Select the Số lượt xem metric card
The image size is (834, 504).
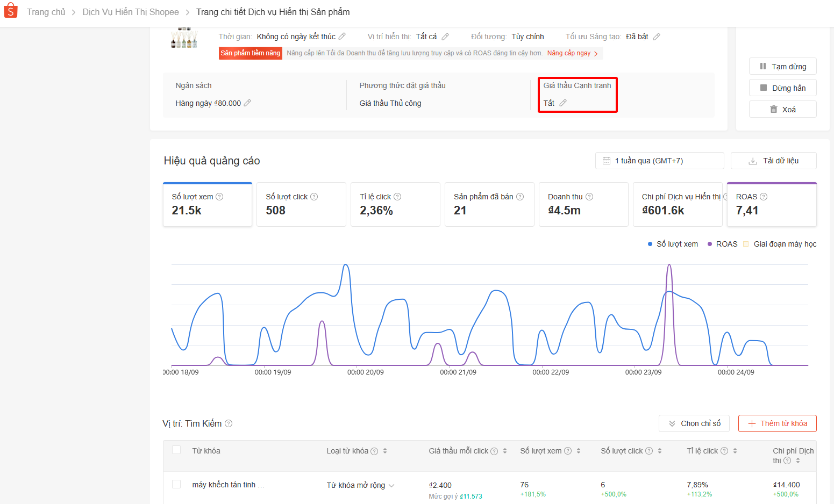pos(207,204)
